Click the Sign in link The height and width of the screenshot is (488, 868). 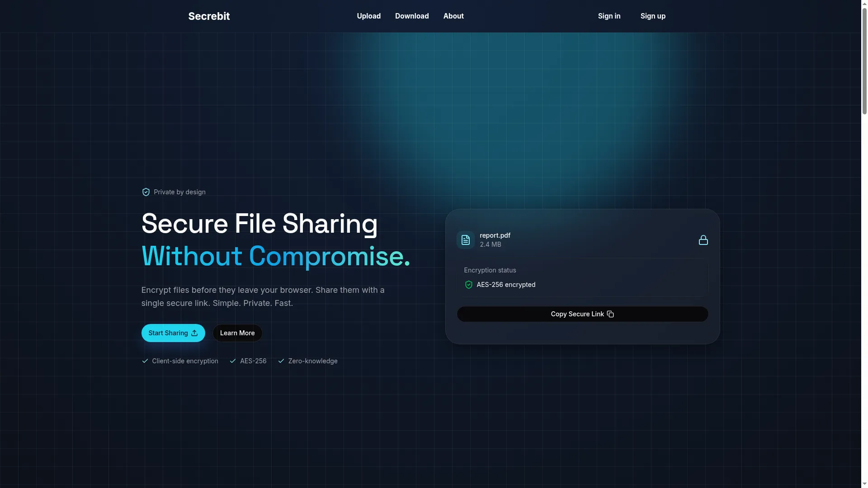pos(609,16)
